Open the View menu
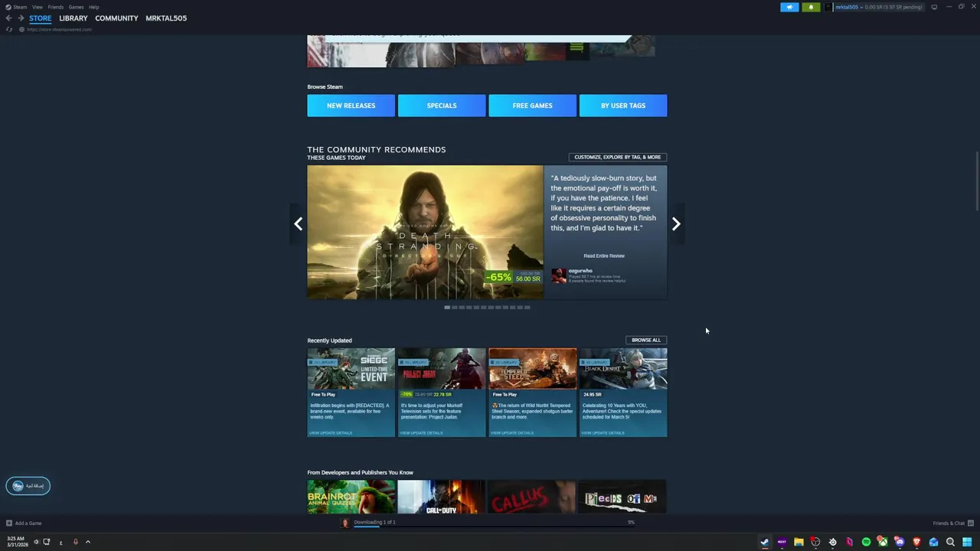Viewport: 980px width, 551px height. 37,7
